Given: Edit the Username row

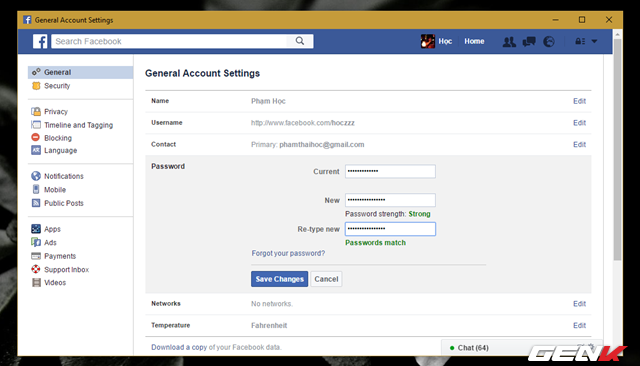Looking at the screenshot, I should coord(579,123).
